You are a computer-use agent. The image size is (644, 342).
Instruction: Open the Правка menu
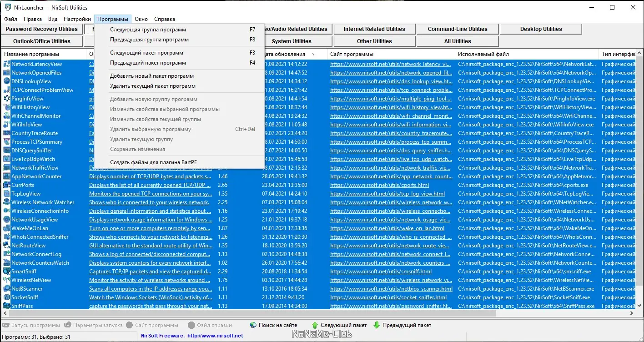33,19
